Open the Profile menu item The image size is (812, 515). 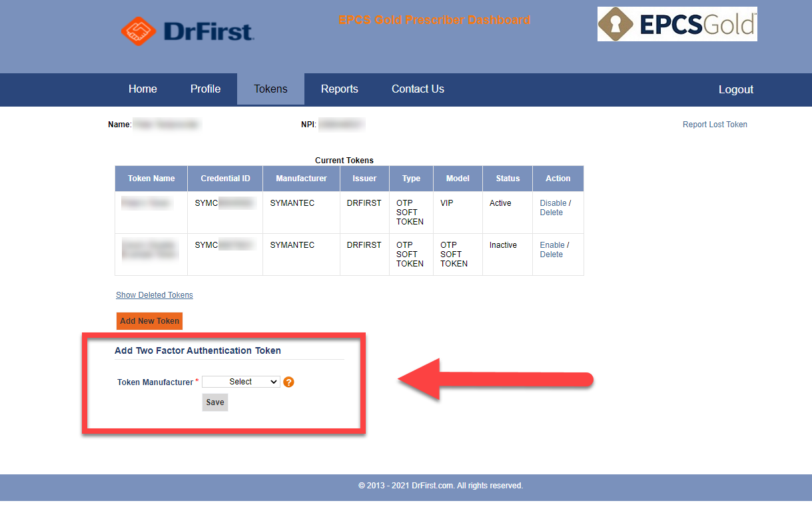pos(205,89)
